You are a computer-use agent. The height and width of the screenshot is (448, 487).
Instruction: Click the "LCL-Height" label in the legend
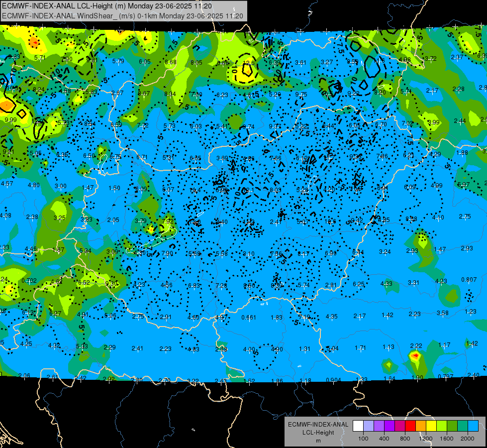pos(318,433)
